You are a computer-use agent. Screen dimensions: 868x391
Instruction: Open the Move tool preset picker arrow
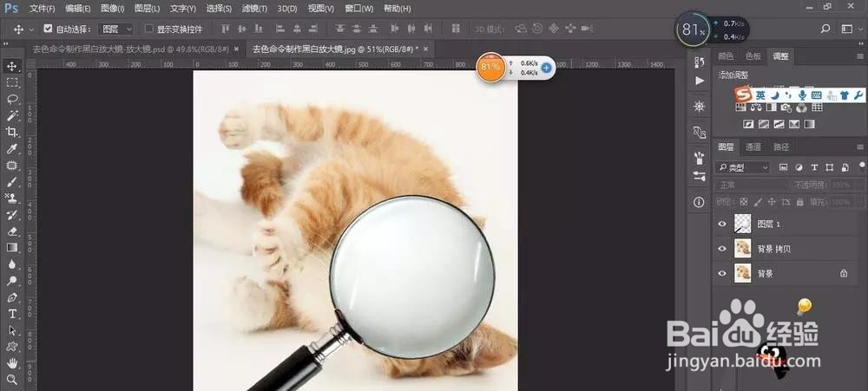tap(31, 29)
